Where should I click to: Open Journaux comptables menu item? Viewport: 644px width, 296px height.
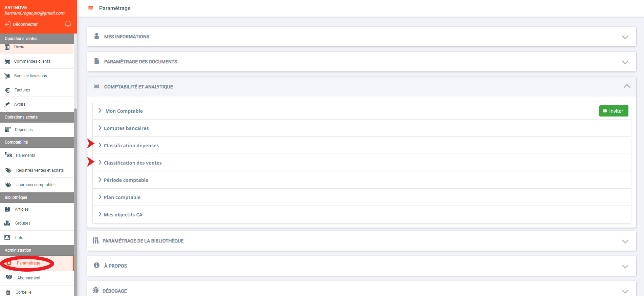click(x=36, y=185)
